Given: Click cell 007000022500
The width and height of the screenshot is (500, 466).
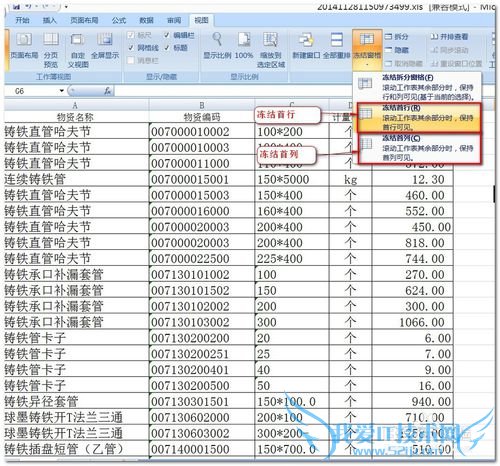Looking at the screenshot, I should coord(202,259).
